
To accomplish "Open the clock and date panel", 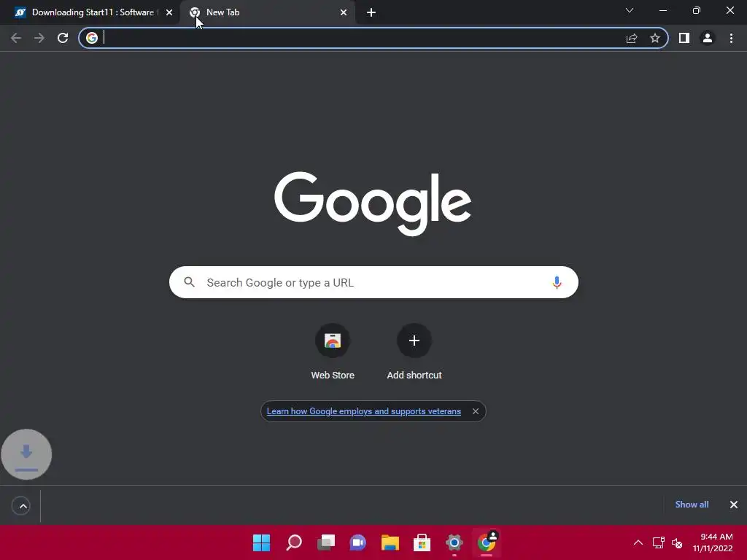I will tap(713, 542).
